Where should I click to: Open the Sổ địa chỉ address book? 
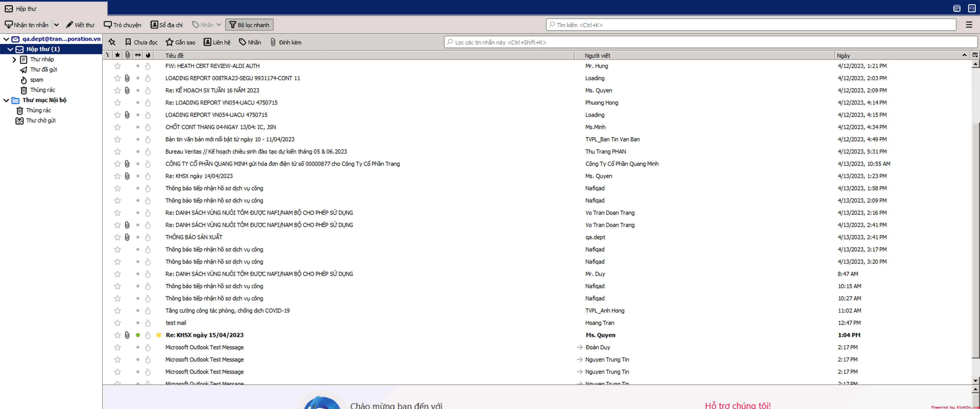point(166,25)
